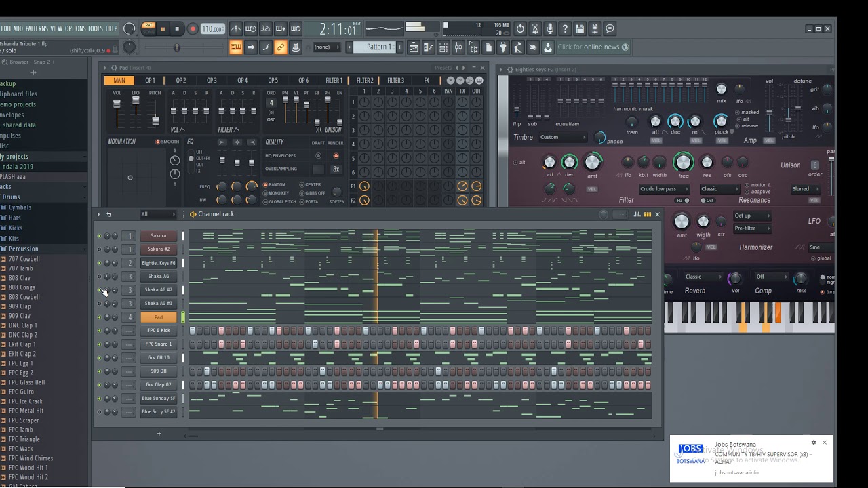Select the Pad channel button

coord(159,317)
